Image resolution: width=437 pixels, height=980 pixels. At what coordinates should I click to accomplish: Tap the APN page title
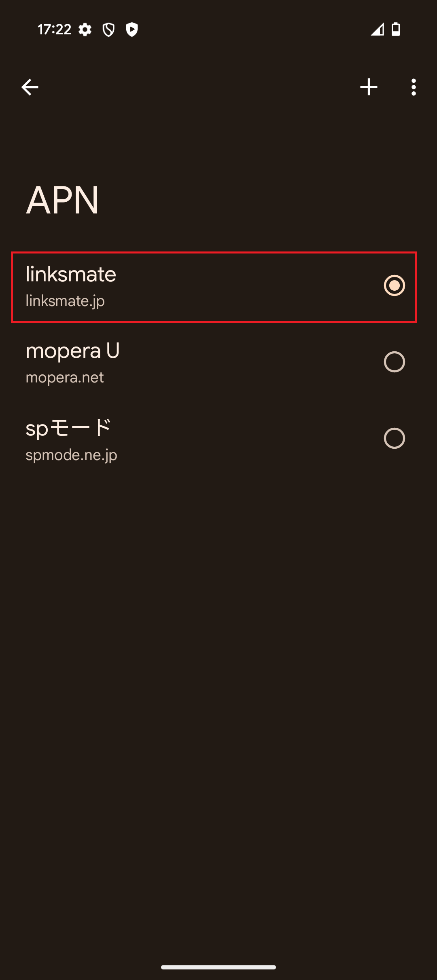point(62,200)
